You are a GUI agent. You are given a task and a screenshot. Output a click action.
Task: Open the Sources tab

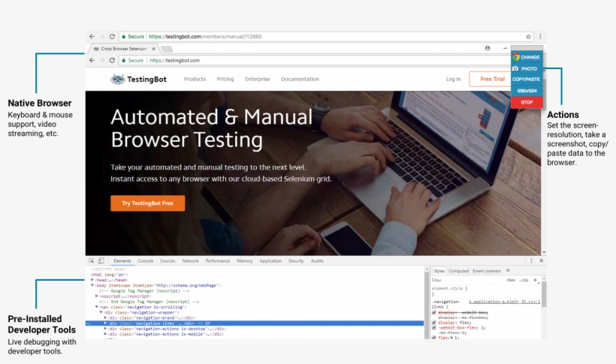coord(168,260)
